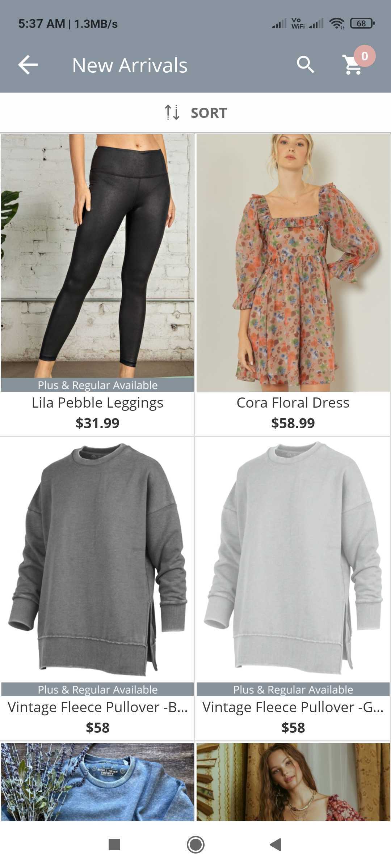
Task: Open the Cora Floral Dress product image
Action: point(293,263)
